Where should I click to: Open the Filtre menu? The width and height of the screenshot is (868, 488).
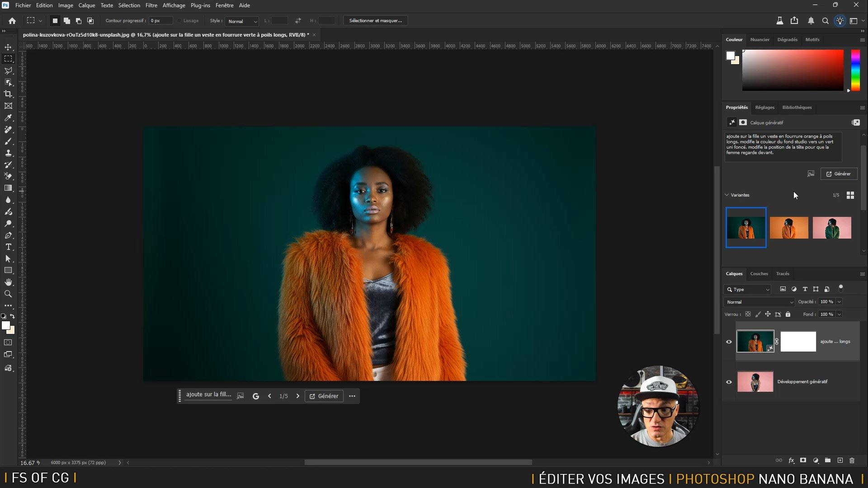[151, 5]
